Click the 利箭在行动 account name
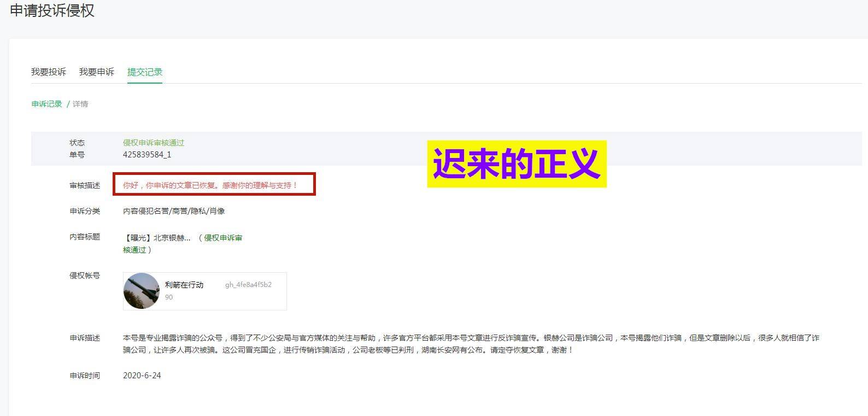Image resolution: width=868 pixels, height=416 pixels. pos(184,285)
